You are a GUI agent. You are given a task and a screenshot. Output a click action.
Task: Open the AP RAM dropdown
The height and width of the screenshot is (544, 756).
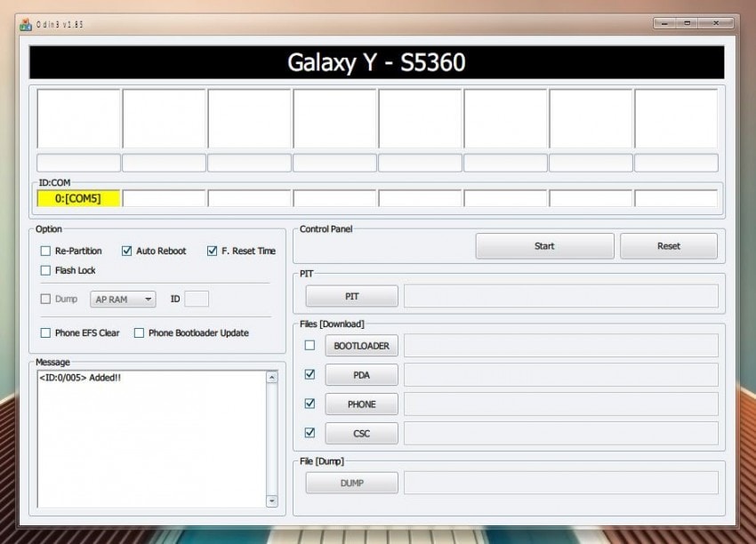pos(123,300)
